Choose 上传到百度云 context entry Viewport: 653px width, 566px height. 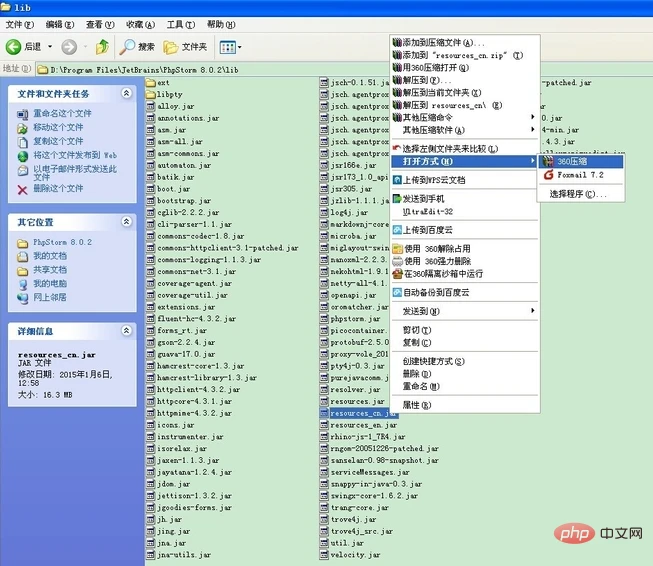click(x=464, y=230)
